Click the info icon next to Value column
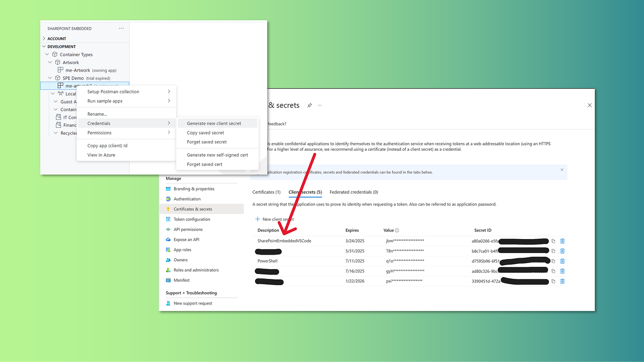Viewport: 644px width, 362px height. click(397, 230)
